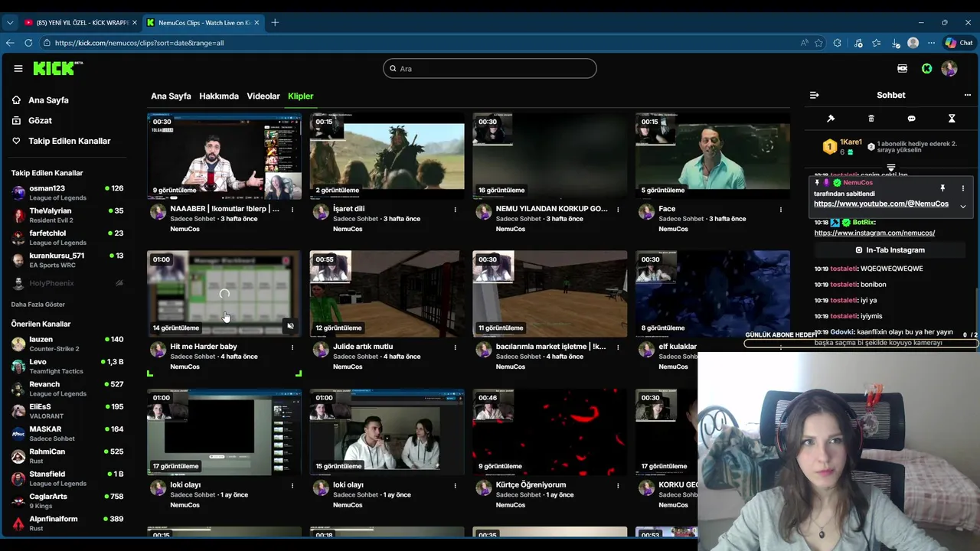Play the 'İşaret dili' clip thumbnail

coord(387,156)
